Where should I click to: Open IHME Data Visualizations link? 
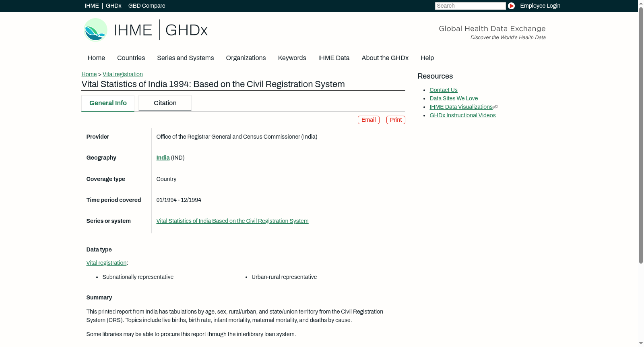click(x=461, y=107)
